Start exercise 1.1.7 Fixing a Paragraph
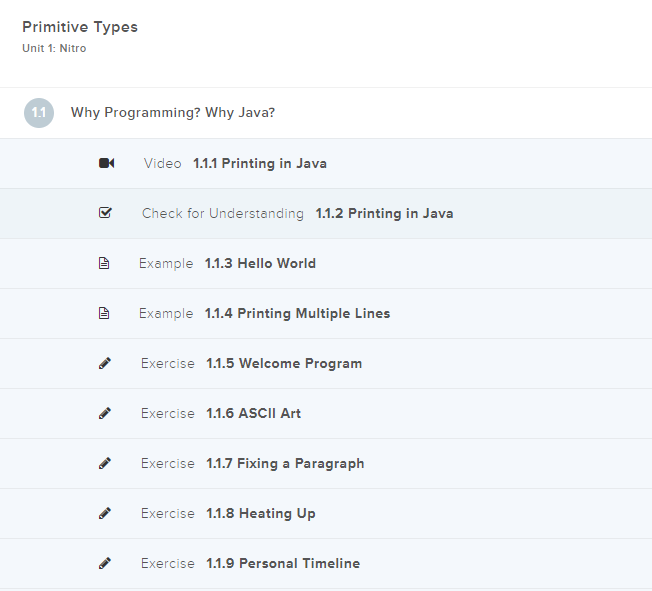 click(x=285, y=463)
